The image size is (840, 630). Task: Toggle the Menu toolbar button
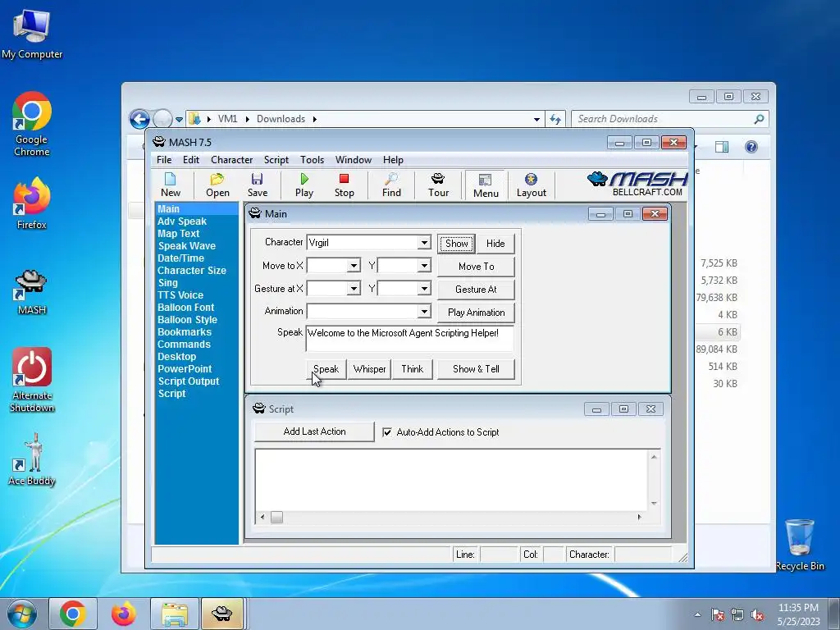[486, 185]
